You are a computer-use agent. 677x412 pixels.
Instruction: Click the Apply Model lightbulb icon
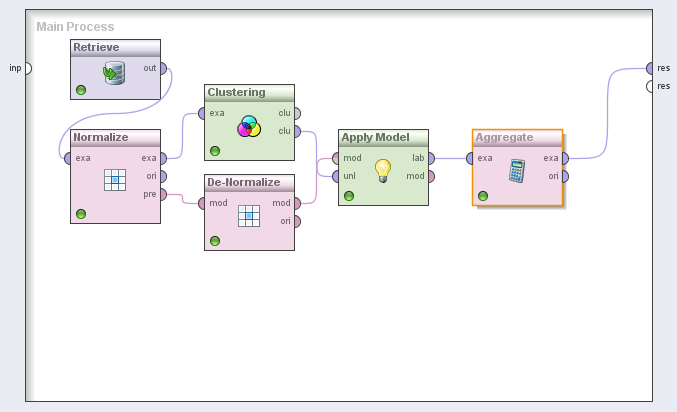pos(382,170)
